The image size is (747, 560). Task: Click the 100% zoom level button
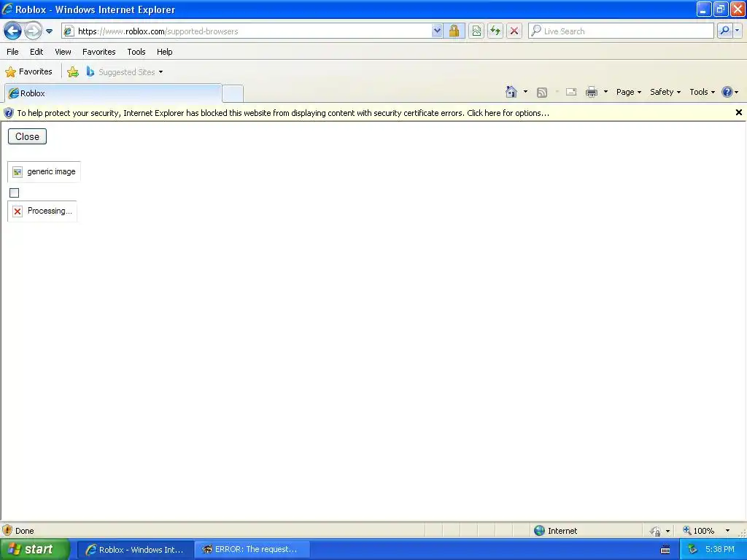click(698, 531)
